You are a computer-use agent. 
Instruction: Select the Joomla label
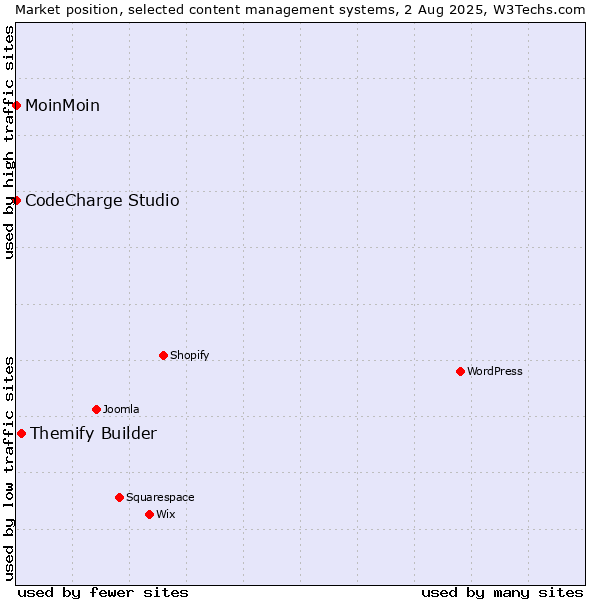click(x=121, y=409)
